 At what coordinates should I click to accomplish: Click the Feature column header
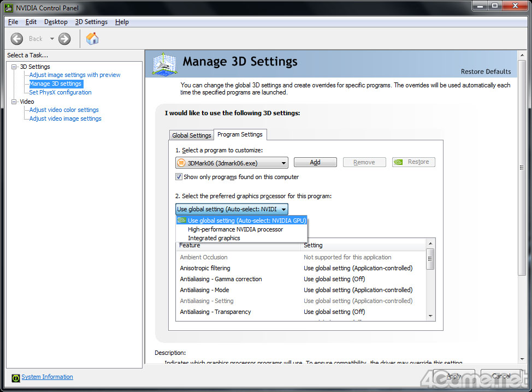(x=238, y=246)
